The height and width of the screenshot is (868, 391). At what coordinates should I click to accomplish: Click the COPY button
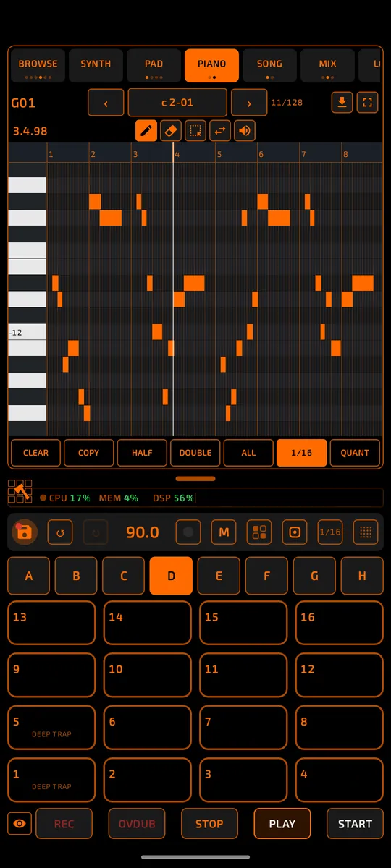tap(89, 453)
